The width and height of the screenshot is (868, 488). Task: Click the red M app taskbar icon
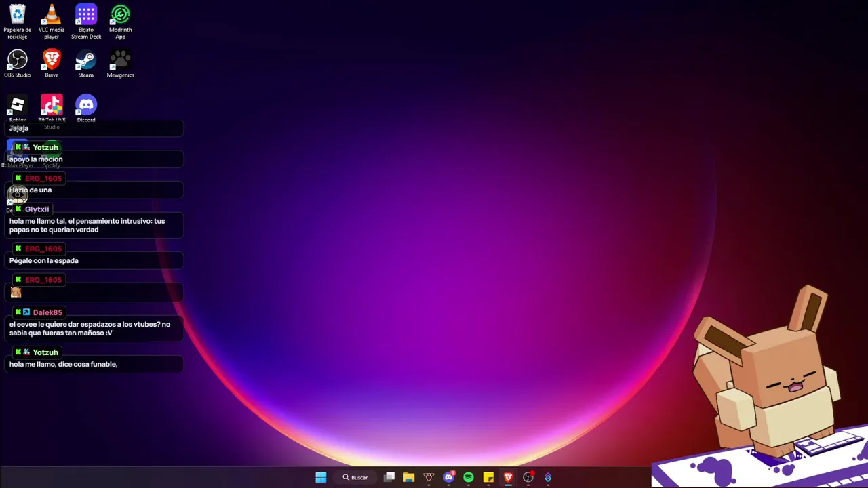(x=429, y=477)
